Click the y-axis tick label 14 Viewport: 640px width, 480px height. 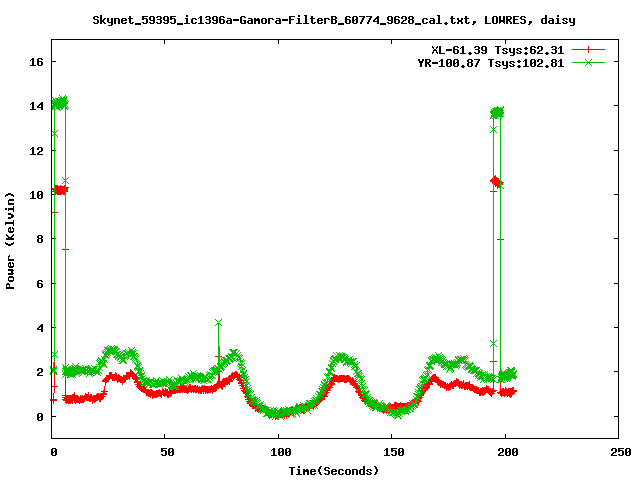pyautogui.click(x=36, y=106)
